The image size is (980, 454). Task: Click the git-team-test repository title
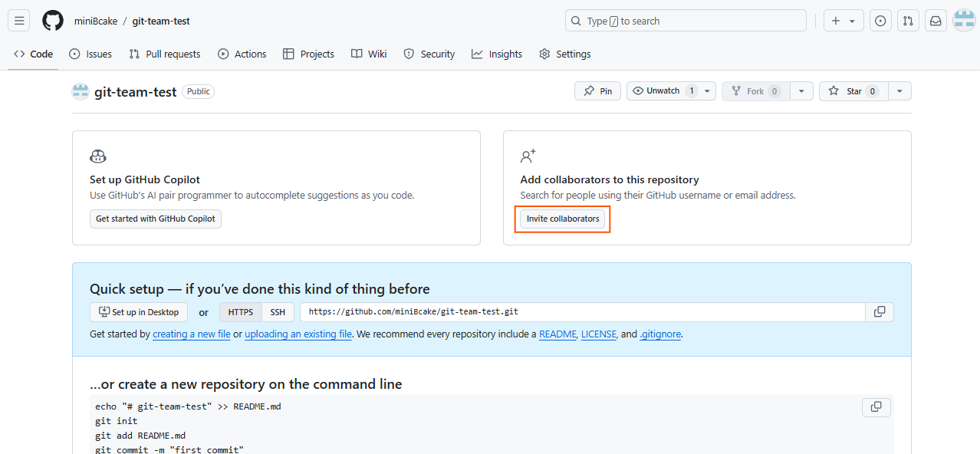(x=136, y=91)
